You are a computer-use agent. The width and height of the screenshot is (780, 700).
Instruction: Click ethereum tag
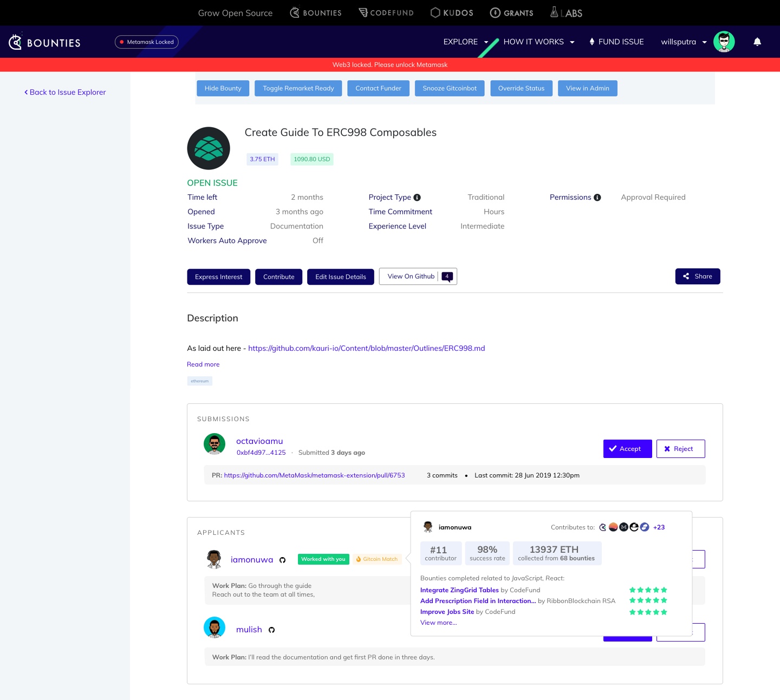199,381
